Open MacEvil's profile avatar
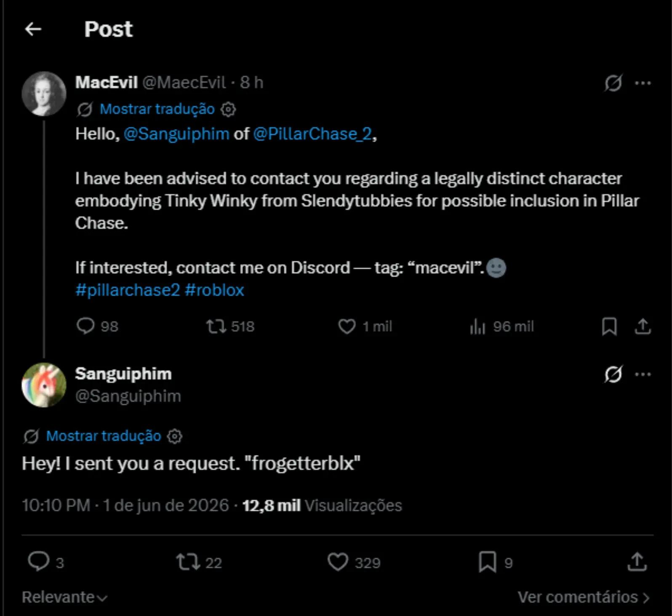Viewport: 672px width, 616px height. (x=44, y=93)
